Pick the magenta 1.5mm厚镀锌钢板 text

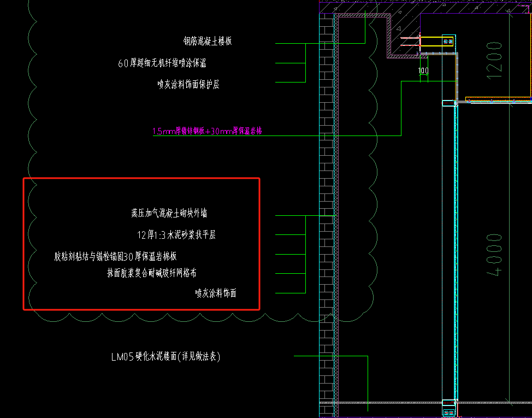pos(208,131)
